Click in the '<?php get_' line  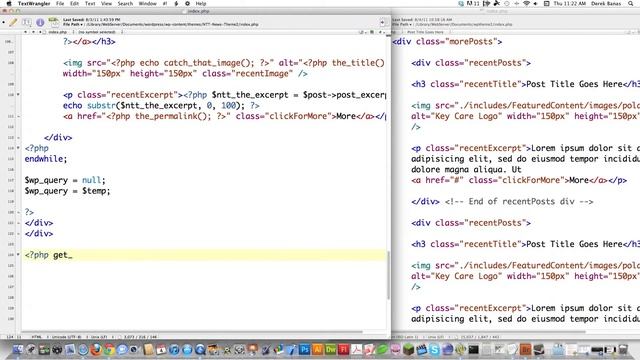pos(204,255)
